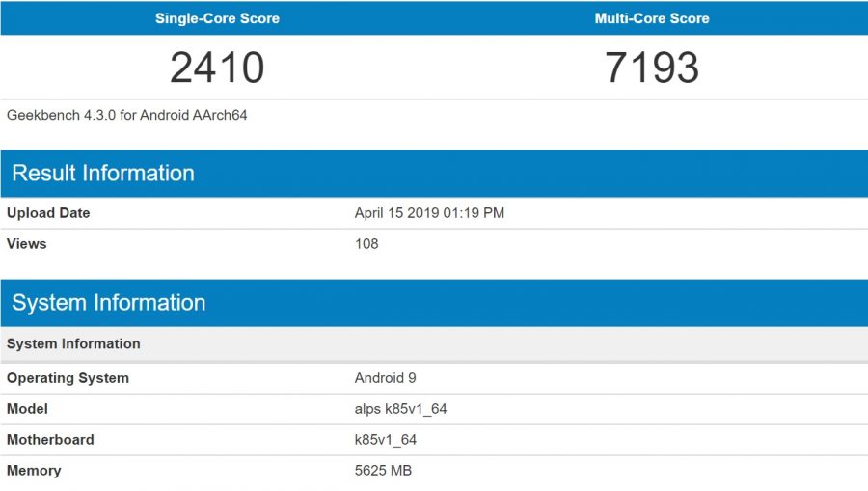
Task: Select the Motherboard value k85v1_64
Action: pyautogui.click(x=386, y=440)
